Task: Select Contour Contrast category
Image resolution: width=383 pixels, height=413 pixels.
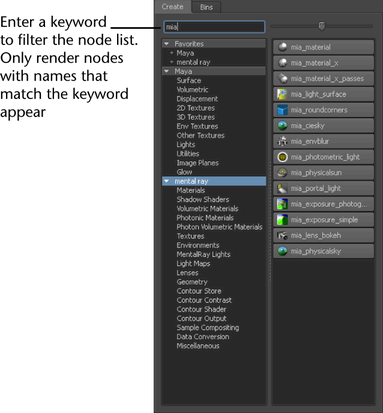Action: (204, 300)
